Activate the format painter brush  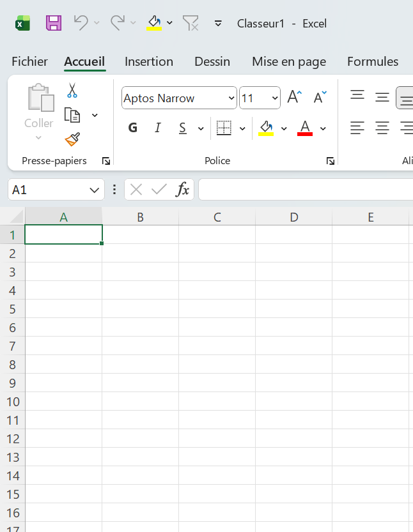(72, 139)
